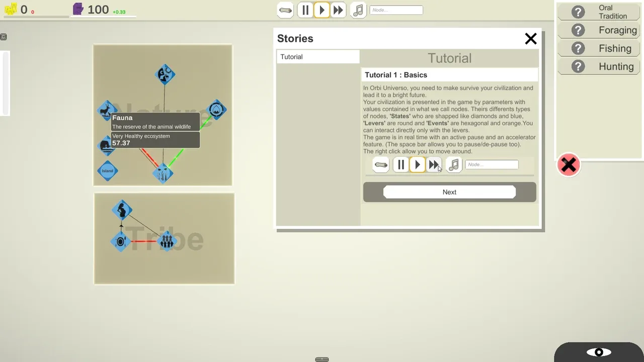
Task: Select the Tutorial story in list
Action: [318, 57]
